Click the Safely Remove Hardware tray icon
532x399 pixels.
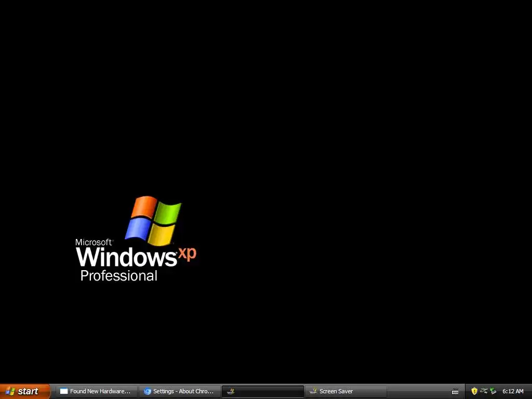click(493, 391)
